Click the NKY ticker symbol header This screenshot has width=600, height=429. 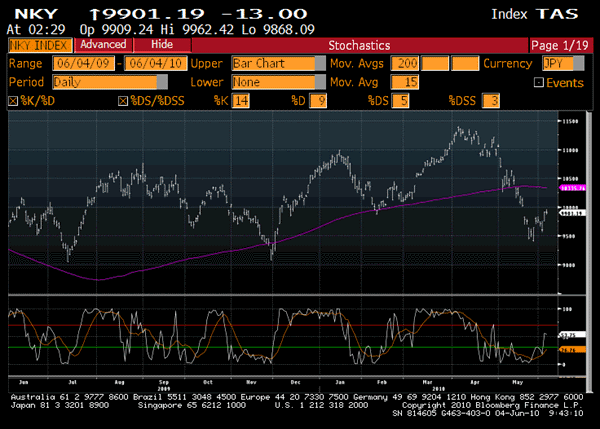[36, 14]
